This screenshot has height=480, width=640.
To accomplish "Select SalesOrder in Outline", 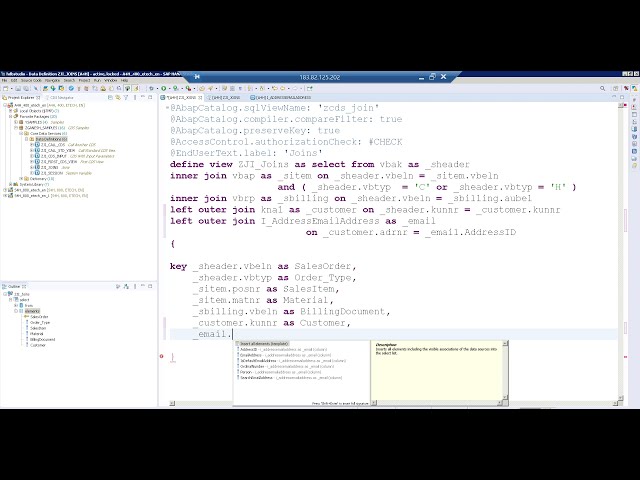I will (39, 317).
